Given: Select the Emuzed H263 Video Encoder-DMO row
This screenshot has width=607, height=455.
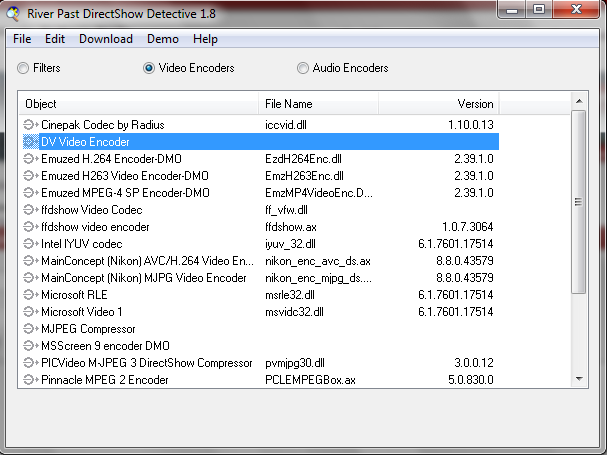Looking at the screenshot, I should click(261, 176).
